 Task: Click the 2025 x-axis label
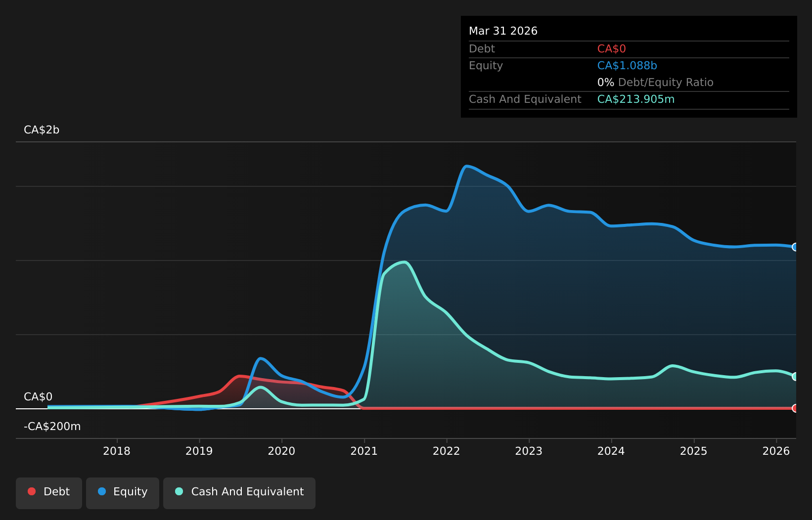point(694,451)
